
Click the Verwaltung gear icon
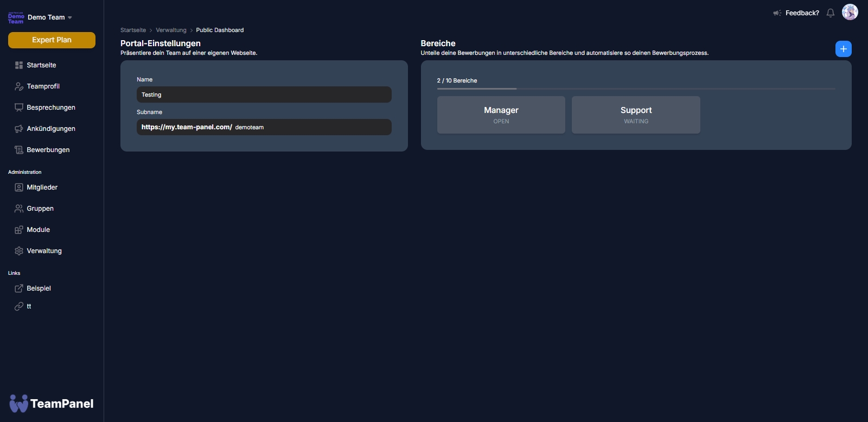[19, 251]
